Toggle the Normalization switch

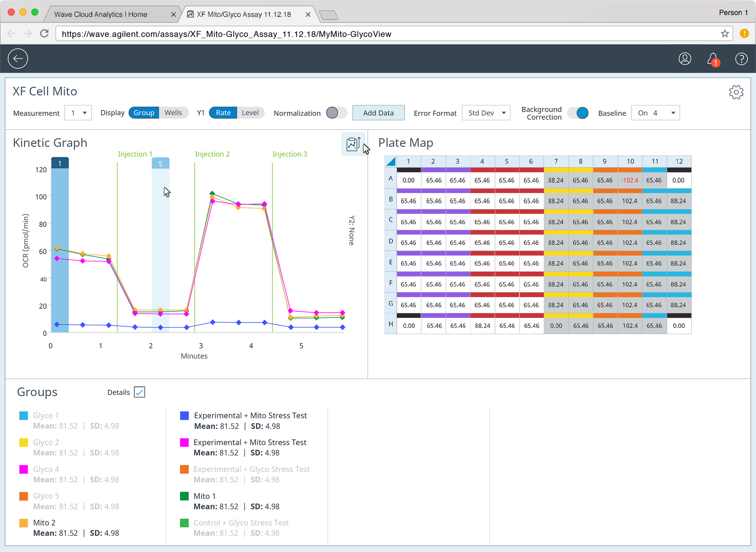tap(336, 113)
